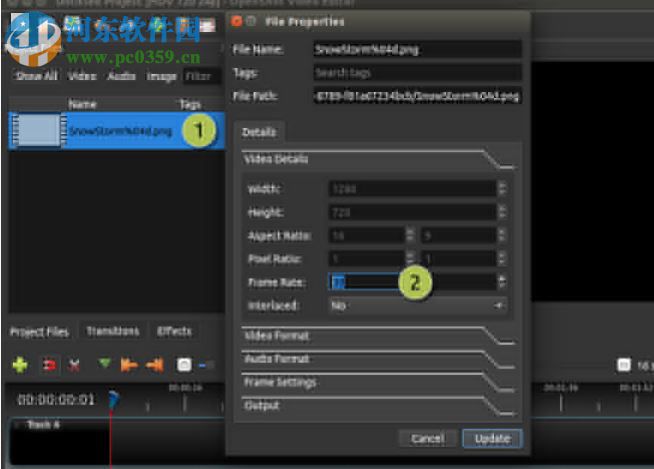Expand the Output section
This screenshot has width=654, height=469.
tap(379, 406)
